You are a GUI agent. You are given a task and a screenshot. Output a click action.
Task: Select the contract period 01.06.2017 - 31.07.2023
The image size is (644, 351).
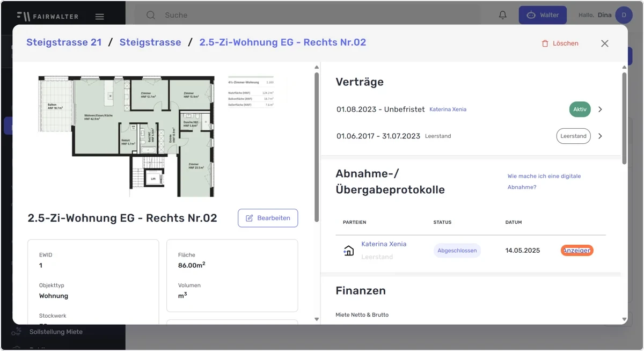pos(378,136)
